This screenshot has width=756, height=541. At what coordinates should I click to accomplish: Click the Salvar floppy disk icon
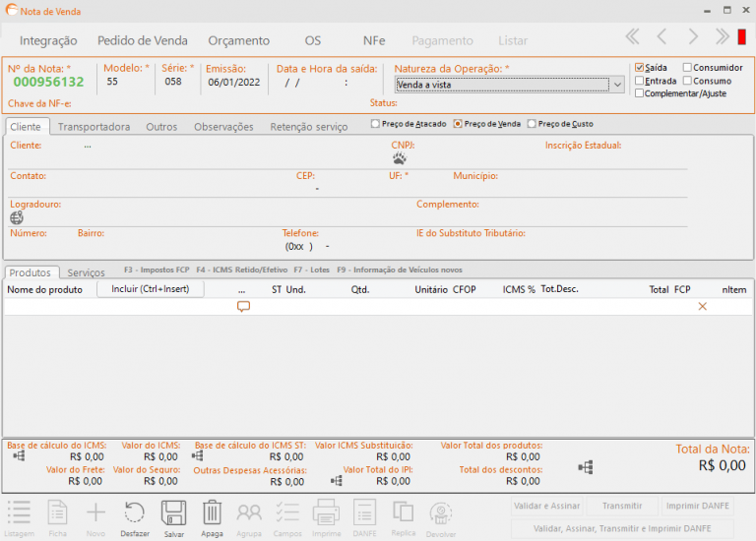click(174, 513)
